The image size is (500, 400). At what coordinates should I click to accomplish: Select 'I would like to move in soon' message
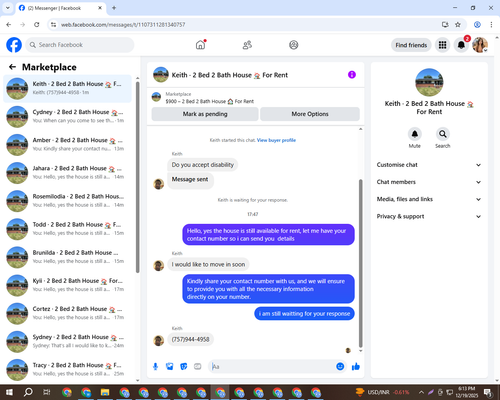pos(208,264)
